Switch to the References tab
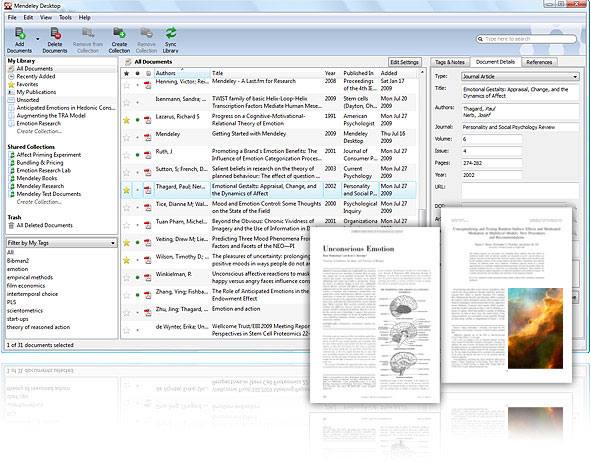 tap(539, 62)
